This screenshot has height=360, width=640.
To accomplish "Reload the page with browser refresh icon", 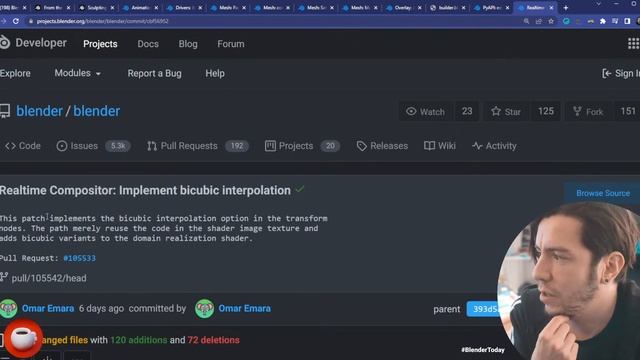I will [x=16, y=21].
